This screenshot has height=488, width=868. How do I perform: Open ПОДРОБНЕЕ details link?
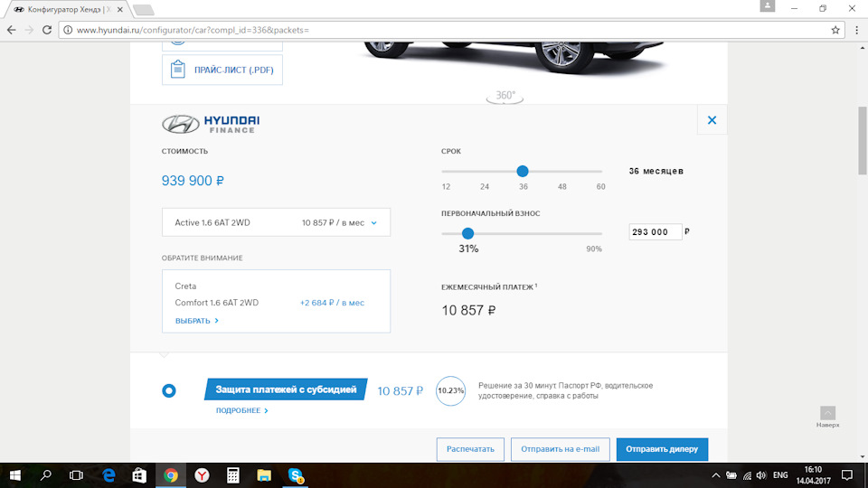[x=242, y=410]
